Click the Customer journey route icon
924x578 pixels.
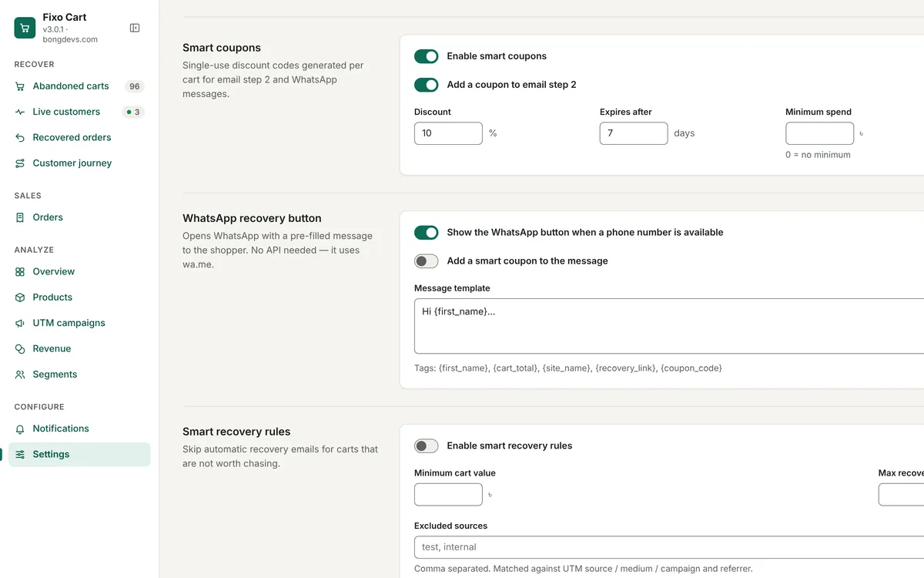click(x=20, y=163)
